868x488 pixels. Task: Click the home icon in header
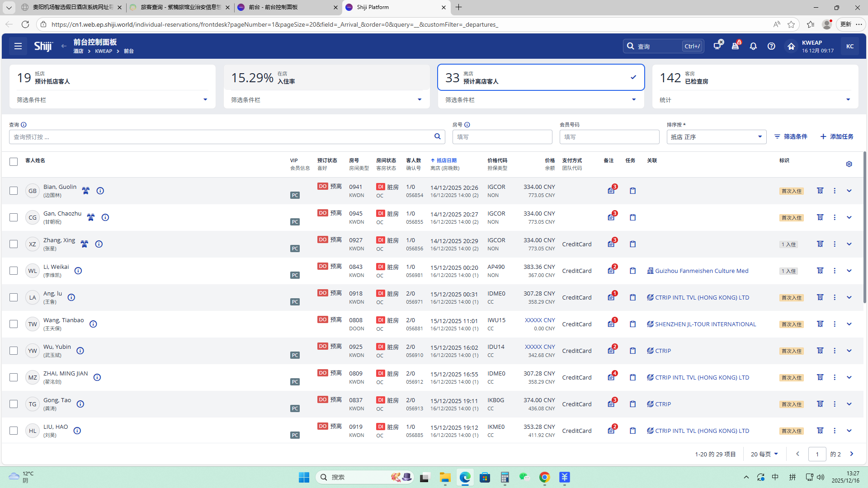(x=791, y=46)
